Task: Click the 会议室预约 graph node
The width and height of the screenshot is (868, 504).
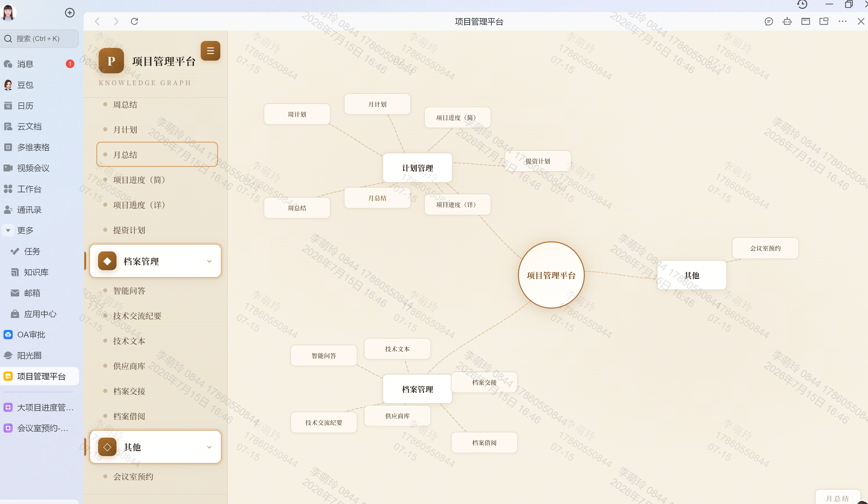Action: (765, 248)
